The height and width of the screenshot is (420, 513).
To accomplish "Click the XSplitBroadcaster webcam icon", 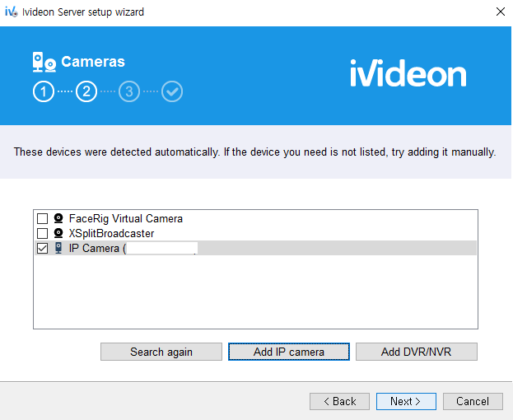I will (58, 233).
